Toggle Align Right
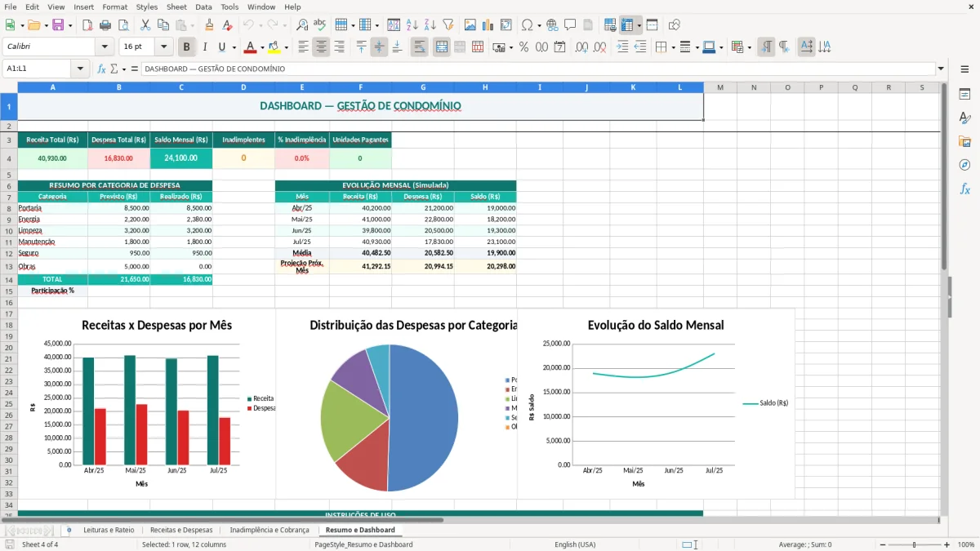 pyautogui.click(x=339, y=47)
